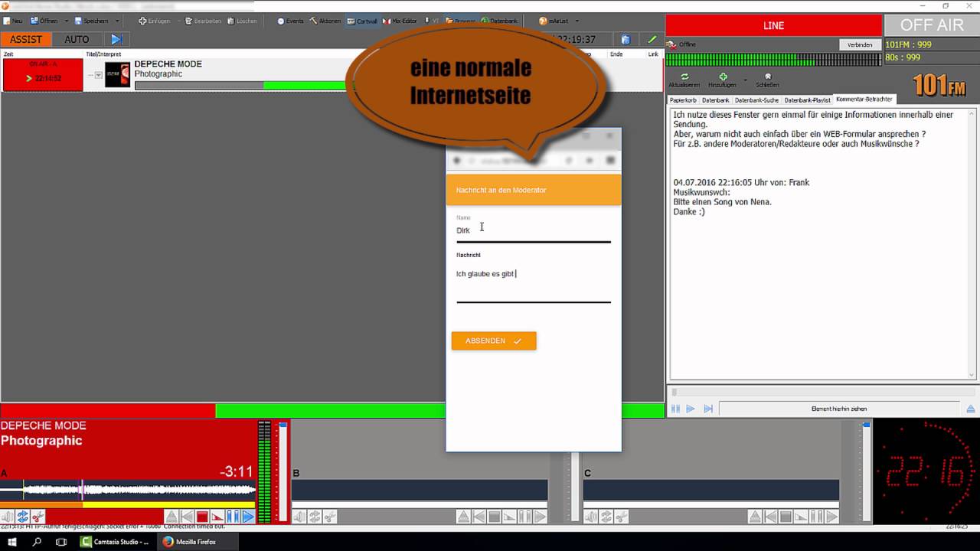Click Player A waveform display
The height and width of the screenshot is (551, 980).
click(x=128, y=490)
